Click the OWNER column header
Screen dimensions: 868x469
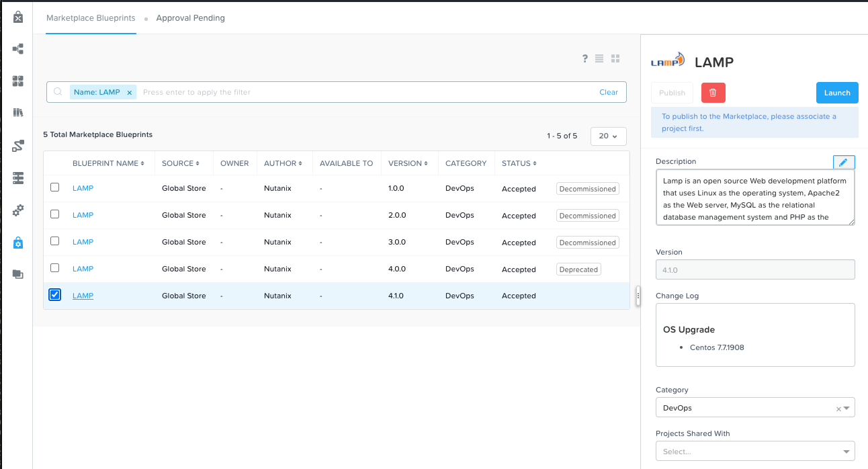234,163
